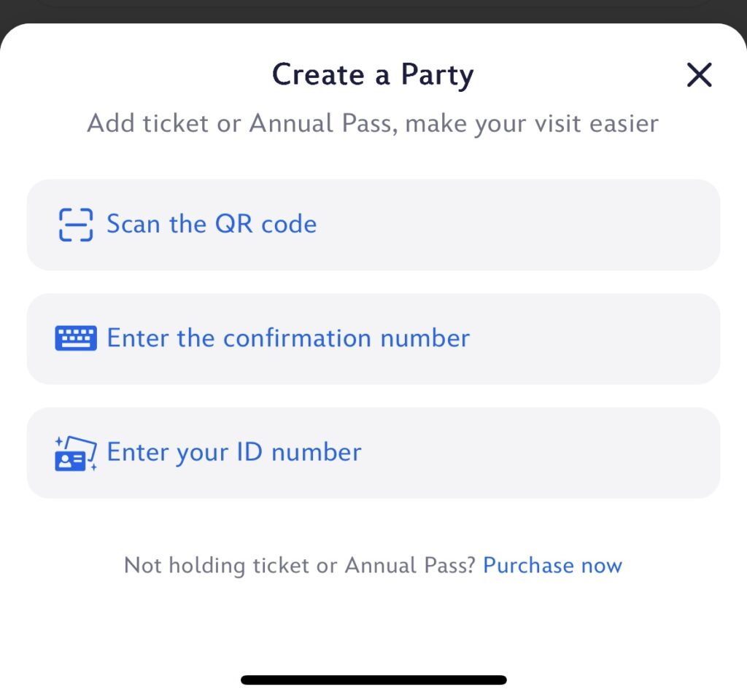Open the Purchase now link
Image resolution: width=747 pixels, height=700 pixels.
tap(553, 565)
